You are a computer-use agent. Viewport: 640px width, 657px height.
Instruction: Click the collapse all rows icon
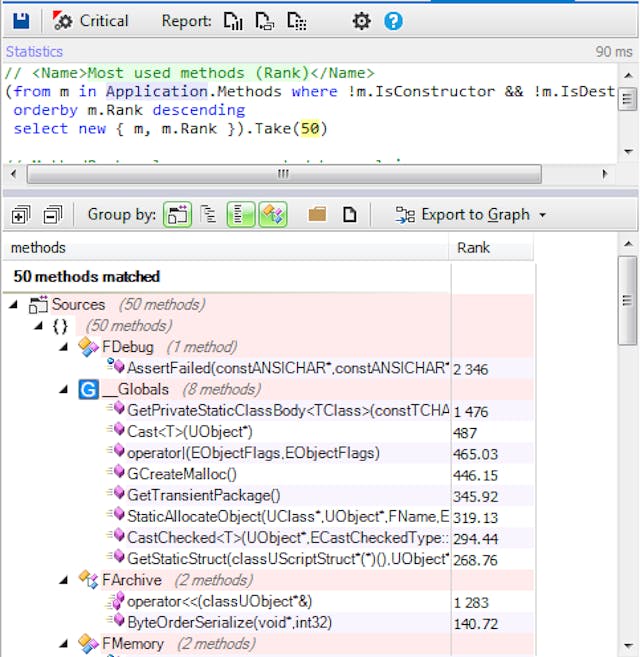(x=52, y=214)
